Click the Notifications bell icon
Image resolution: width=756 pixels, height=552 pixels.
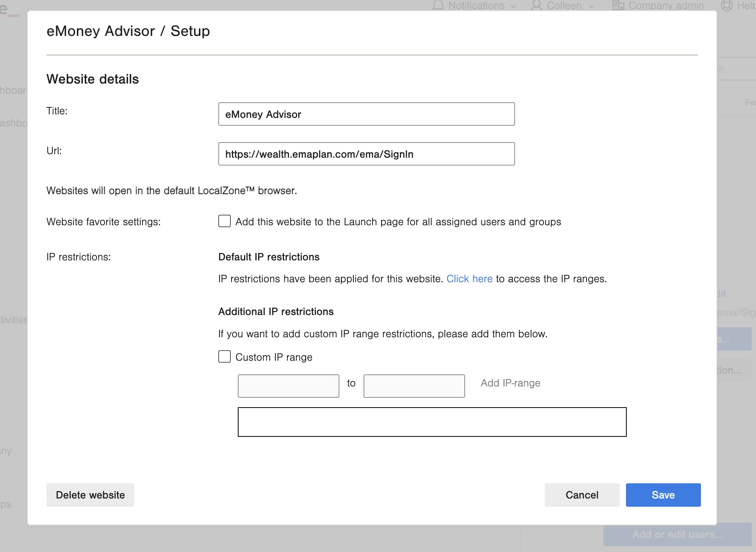[x=438, y=5]
